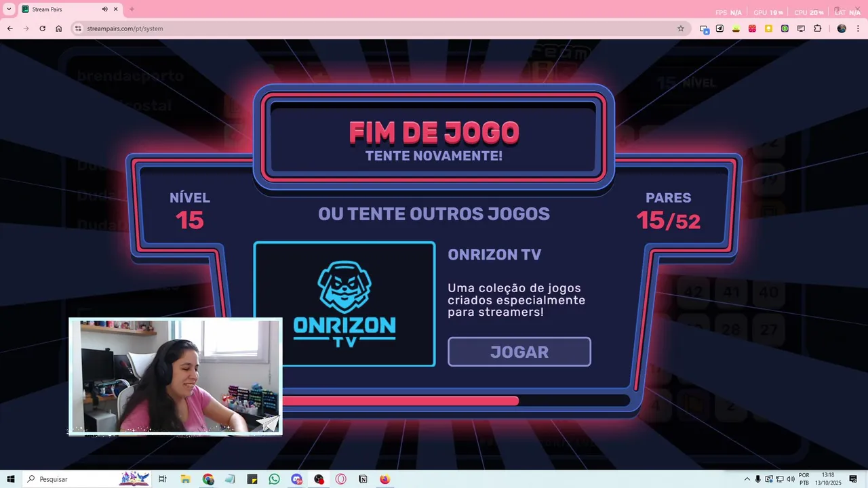Image resolution: width=868 pixels, height=488 pixels.
Task: Click the JOGAR button
Action: point(519,352)
